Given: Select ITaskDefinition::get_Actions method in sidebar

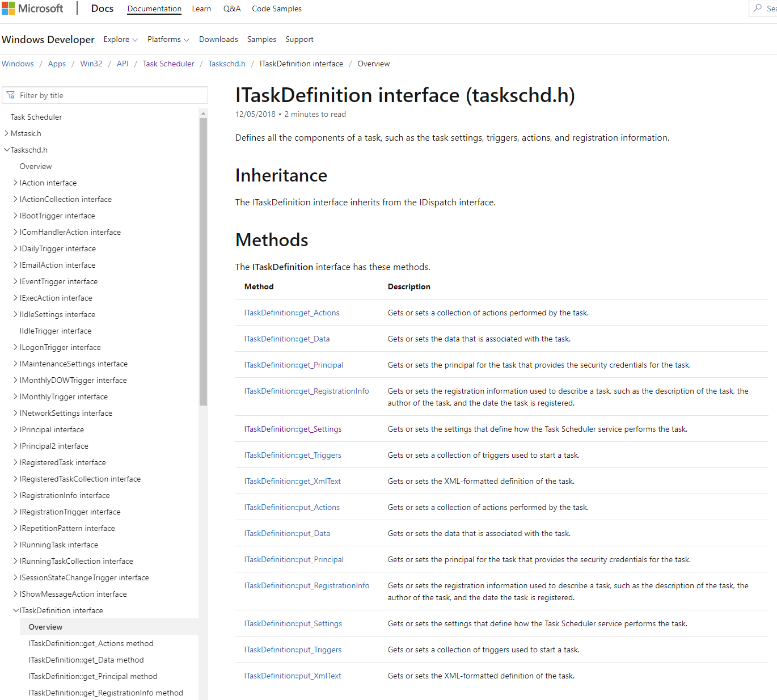Looking at the screenshot, I should pos(91,643).
